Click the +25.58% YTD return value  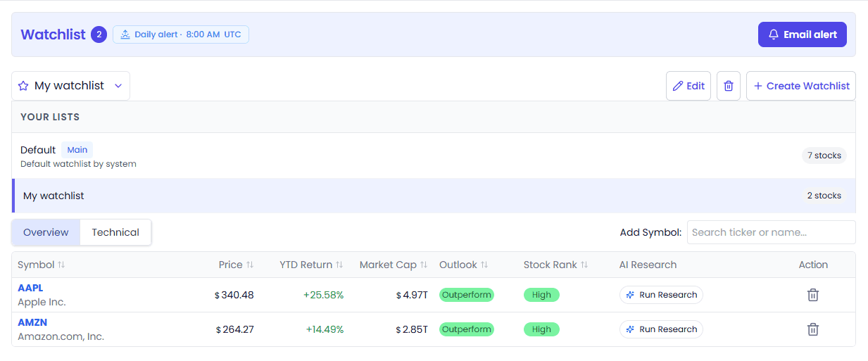pyautogui.click(x=323, y=295)
